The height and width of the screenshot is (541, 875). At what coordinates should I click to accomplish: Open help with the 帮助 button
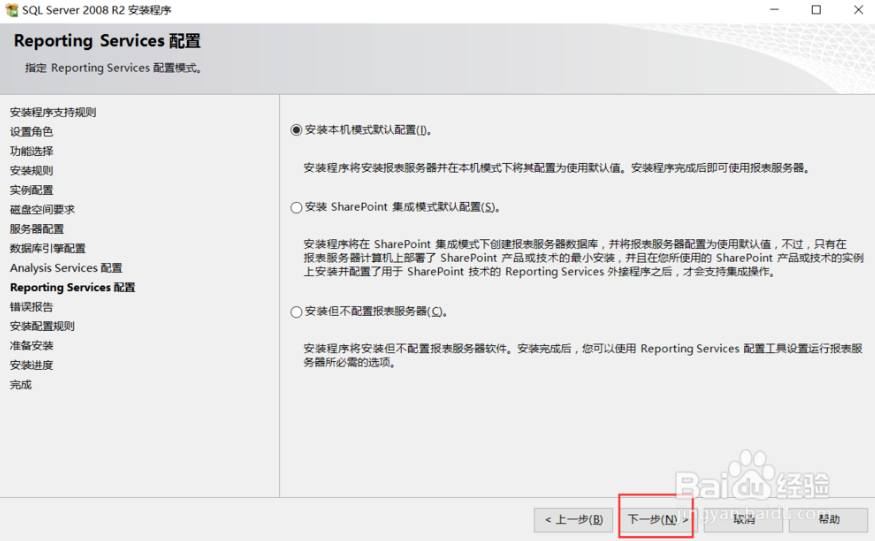tap(829, 520)
